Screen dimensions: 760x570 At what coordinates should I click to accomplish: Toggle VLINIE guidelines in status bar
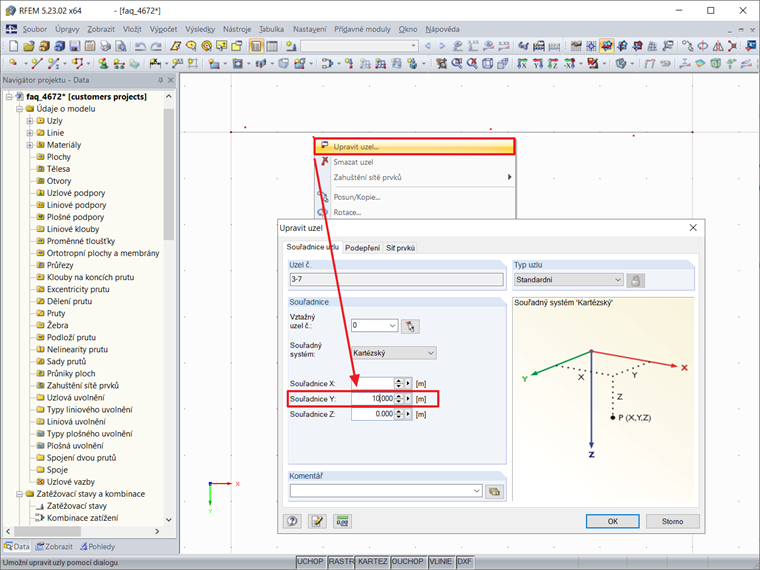[x=441, y=561]
